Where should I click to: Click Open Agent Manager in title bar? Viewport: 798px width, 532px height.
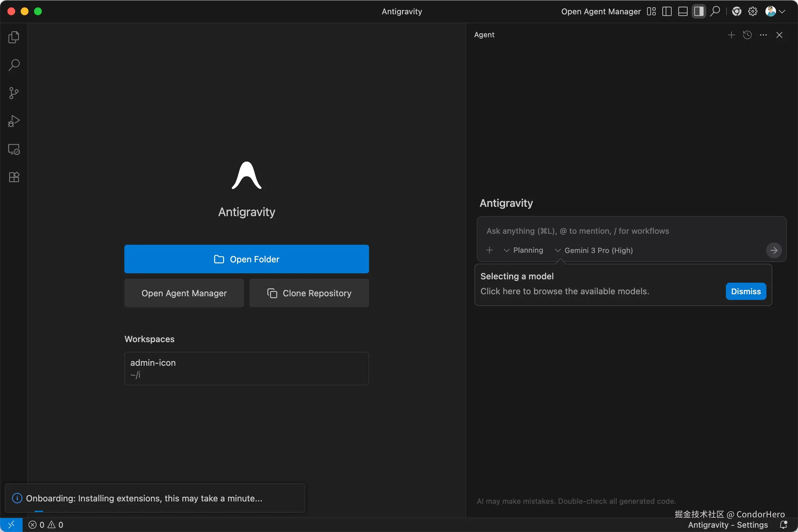600,12
